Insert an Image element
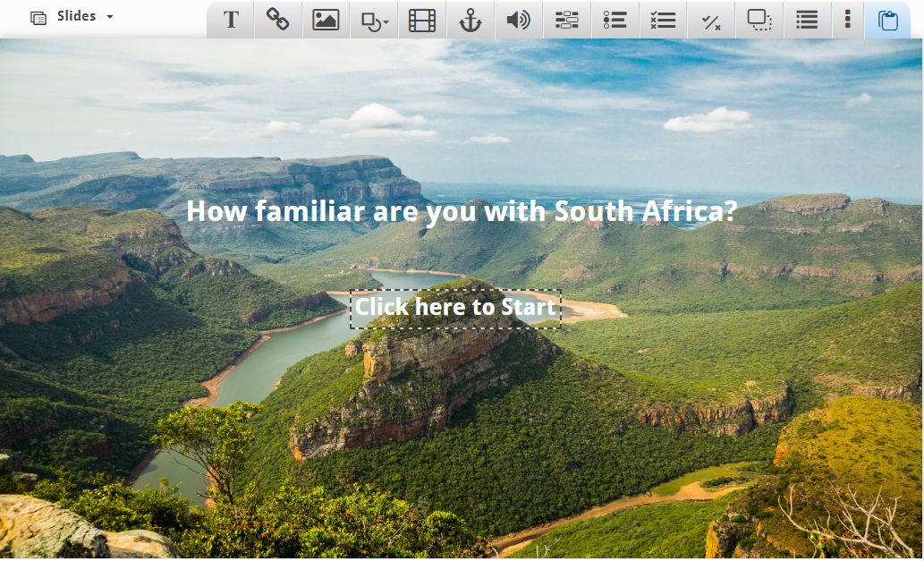924x561 pixels. (326, 20)
